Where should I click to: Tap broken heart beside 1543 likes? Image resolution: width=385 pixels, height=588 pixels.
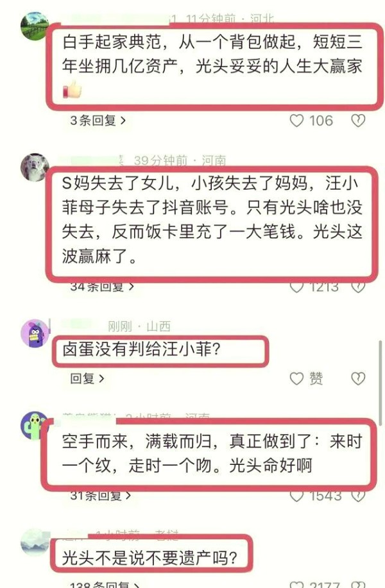358,496
